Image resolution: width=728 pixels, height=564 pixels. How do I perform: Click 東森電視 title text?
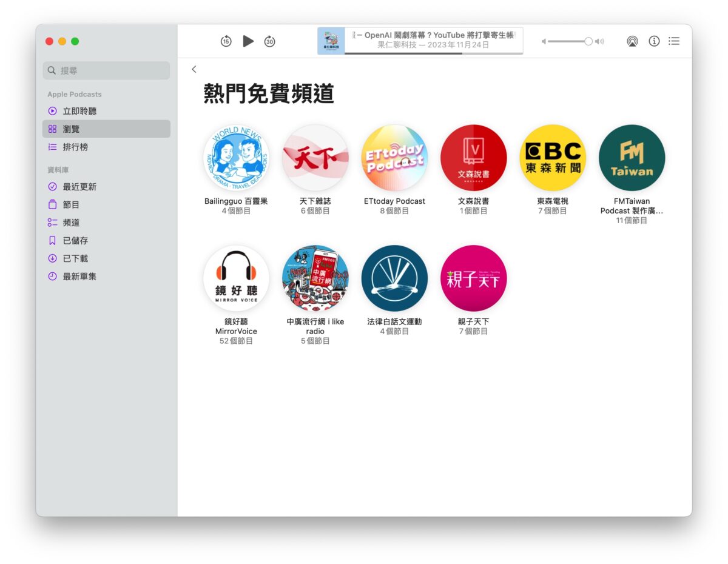click(553, 201)
